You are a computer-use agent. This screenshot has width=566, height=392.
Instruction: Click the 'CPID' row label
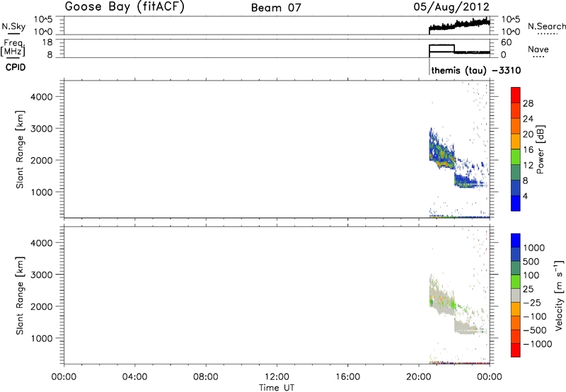(x=16, y=67)
